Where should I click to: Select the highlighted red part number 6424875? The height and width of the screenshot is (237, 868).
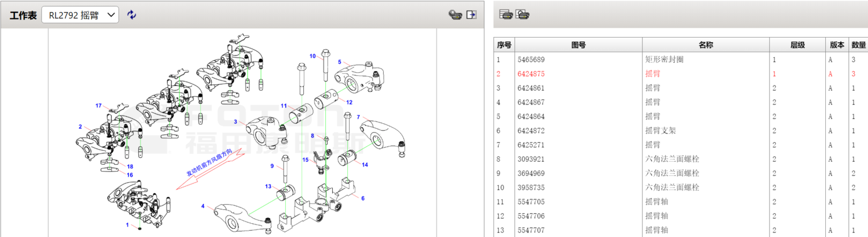[x=531, y=74]
